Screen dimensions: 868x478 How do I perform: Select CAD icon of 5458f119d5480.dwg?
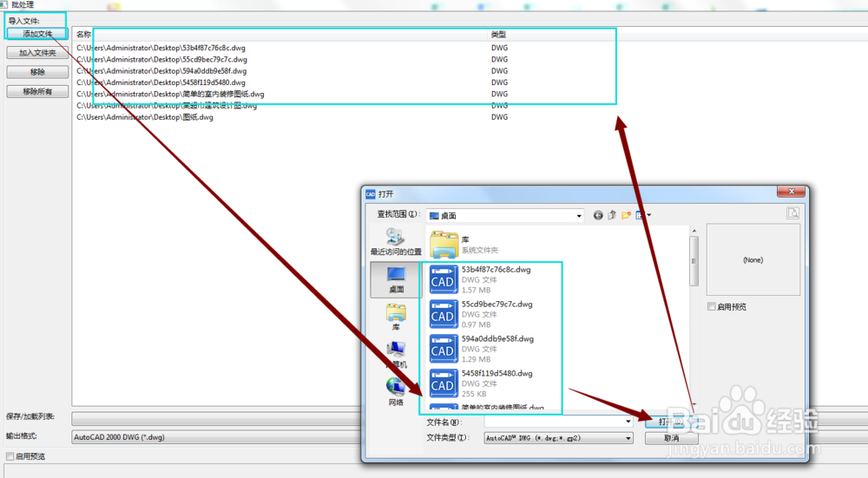pyautogui.click(x=444, y=383)
